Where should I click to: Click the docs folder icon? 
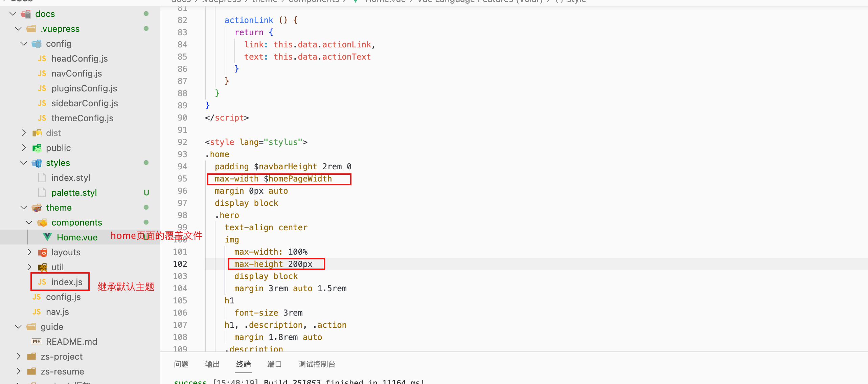(x=26, y=14)
